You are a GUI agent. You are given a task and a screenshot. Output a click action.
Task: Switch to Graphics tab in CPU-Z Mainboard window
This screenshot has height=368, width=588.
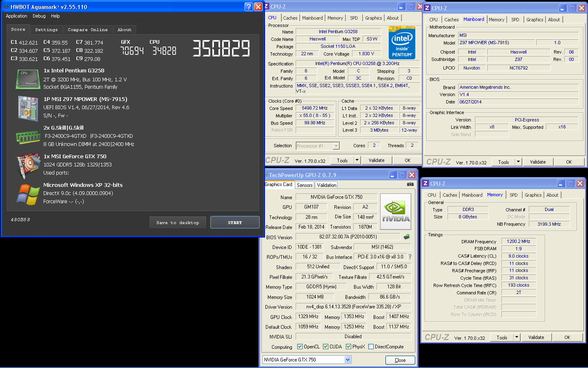click(535, 20)
